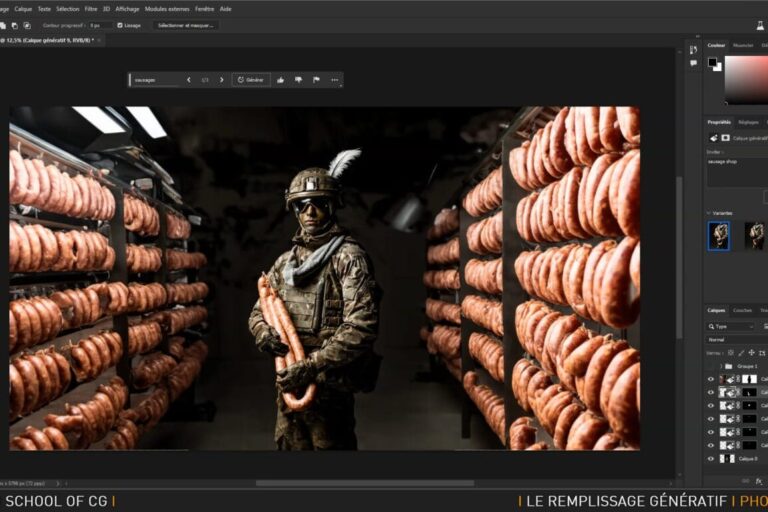Open the Sélection menu

68,9
